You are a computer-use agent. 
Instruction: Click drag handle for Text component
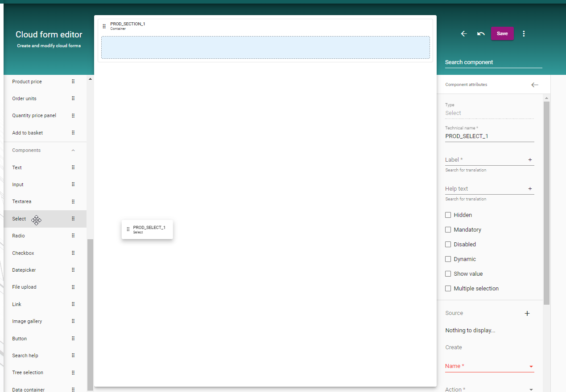point(73,167)
